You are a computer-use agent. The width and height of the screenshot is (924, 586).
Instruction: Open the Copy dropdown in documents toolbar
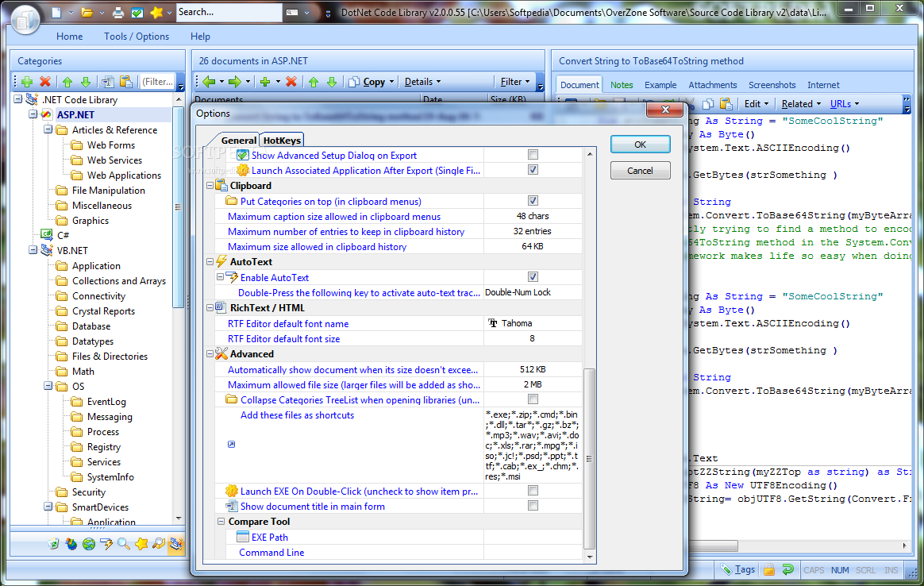[x=372, y=81]
